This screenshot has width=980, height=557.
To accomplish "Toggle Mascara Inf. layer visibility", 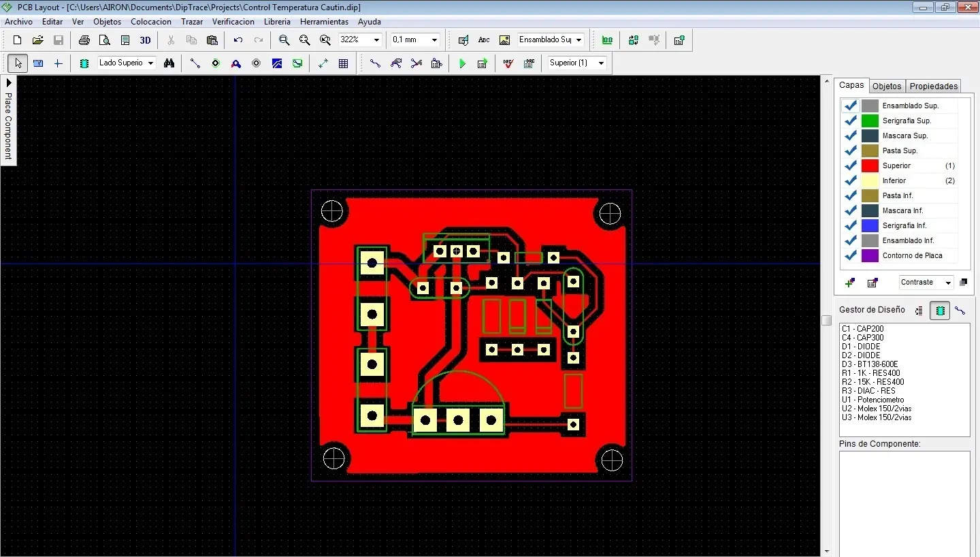I will 850,211.
